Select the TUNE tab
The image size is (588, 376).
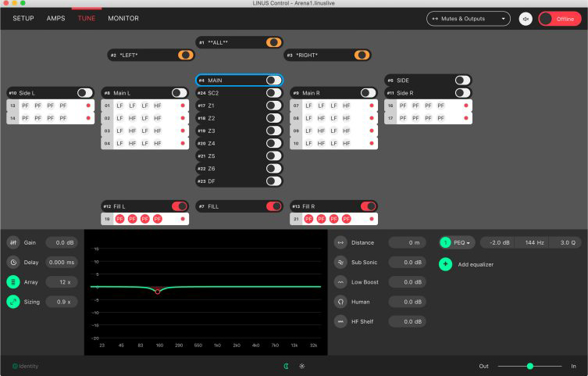pos(87,19)
